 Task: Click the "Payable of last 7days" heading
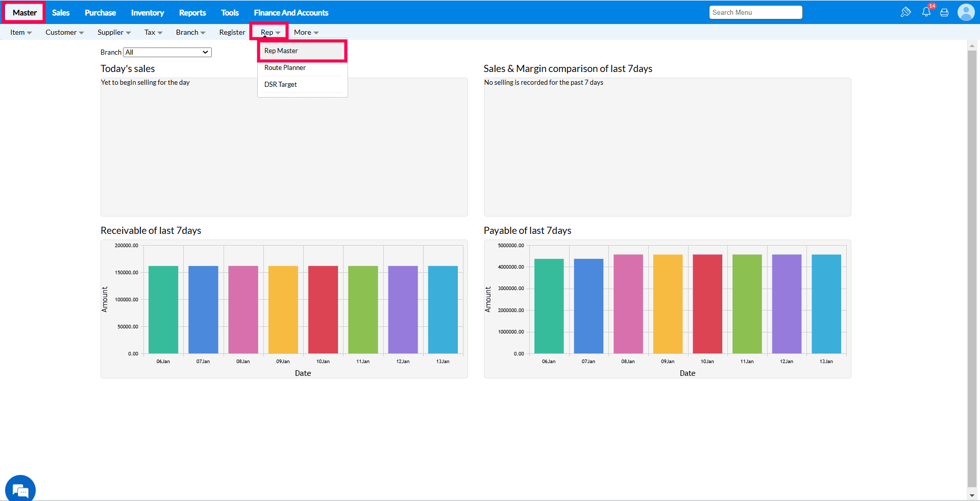pyautogui.click(x=528, y=230)
